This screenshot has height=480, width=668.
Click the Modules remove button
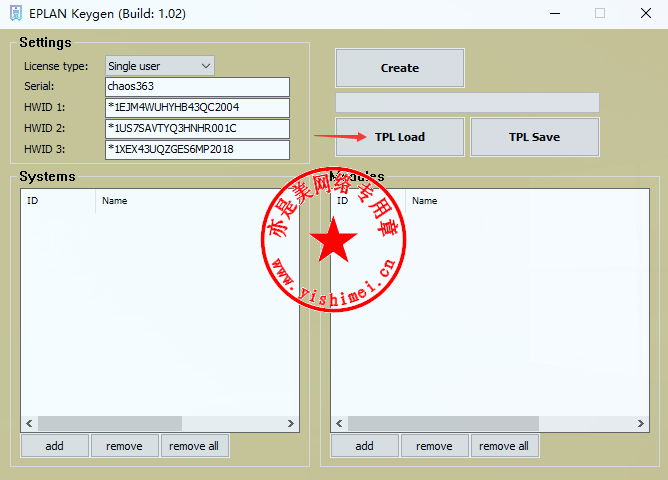[x=435, y=446]
